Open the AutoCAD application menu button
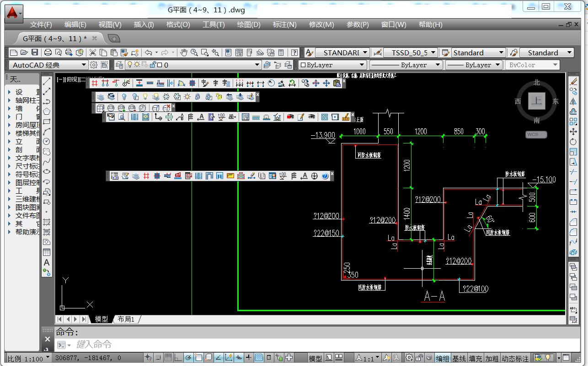Image resolution: width=588 pixels, height=366 pixels. [14, 14]
